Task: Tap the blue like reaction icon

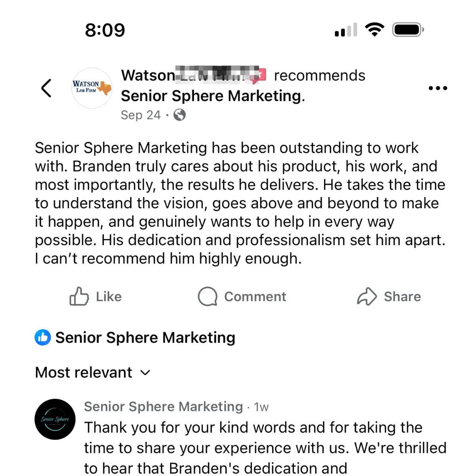Action: point(43,338)
